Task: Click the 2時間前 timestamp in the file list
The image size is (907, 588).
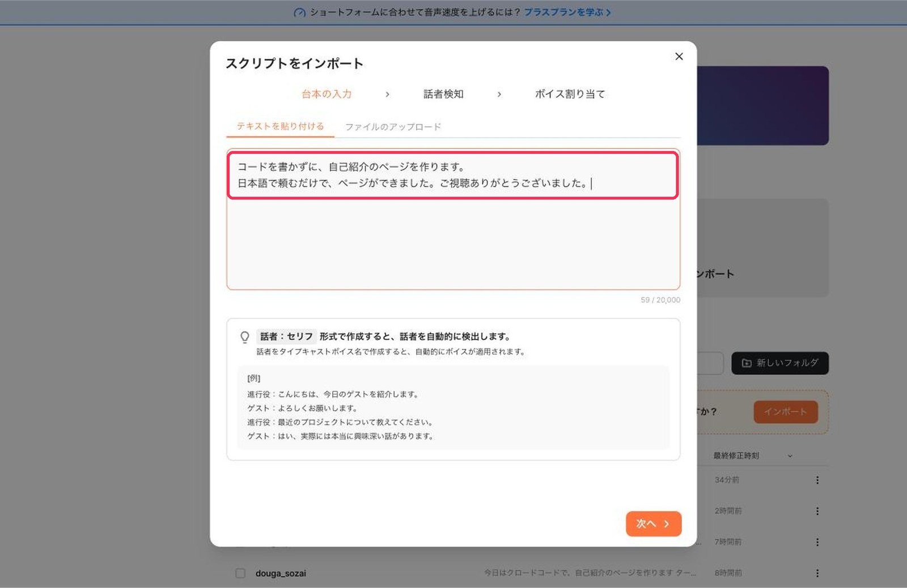Action: (728, 511)
